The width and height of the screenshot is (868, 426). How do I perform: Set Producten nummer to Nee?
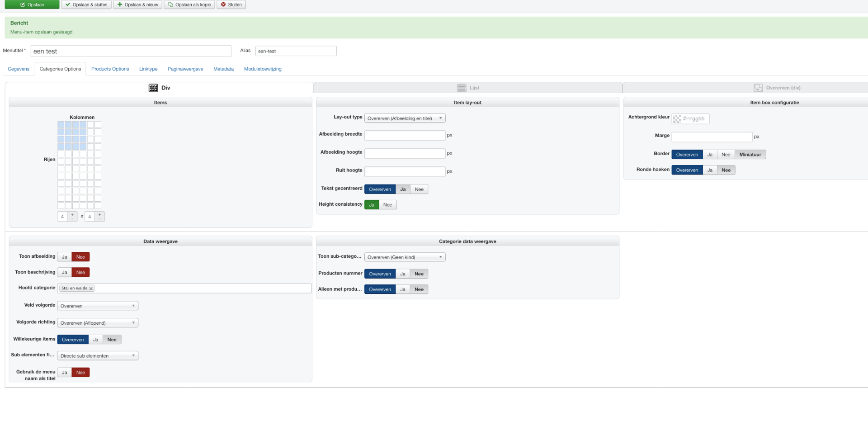419,274
